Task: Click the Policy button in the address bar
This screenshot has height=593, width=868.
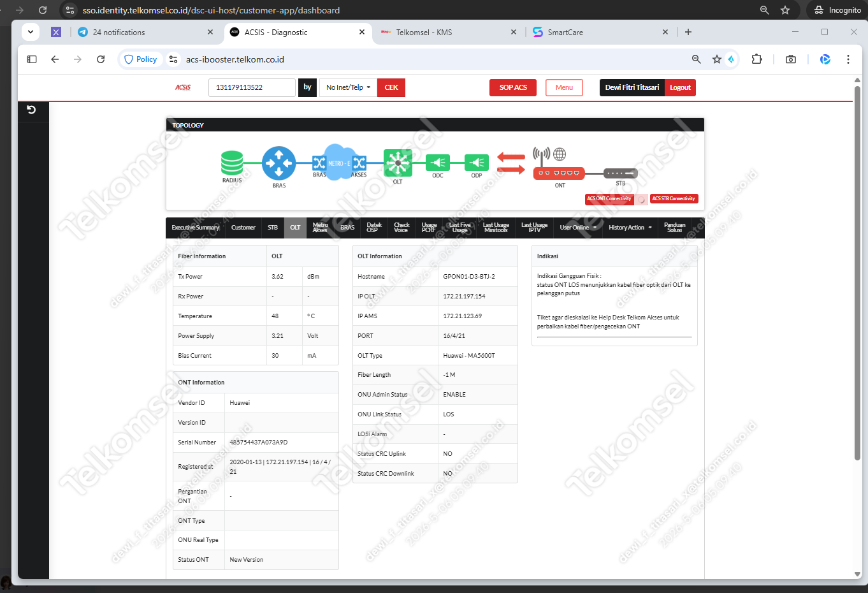Action: [x=141, y=59]
